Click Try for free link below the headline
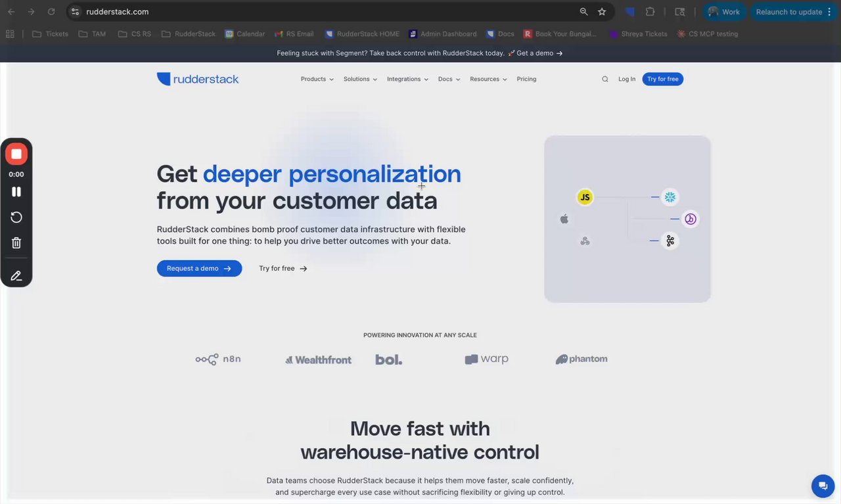This screenshot has width=841, height=504. (x=283, y=268)
